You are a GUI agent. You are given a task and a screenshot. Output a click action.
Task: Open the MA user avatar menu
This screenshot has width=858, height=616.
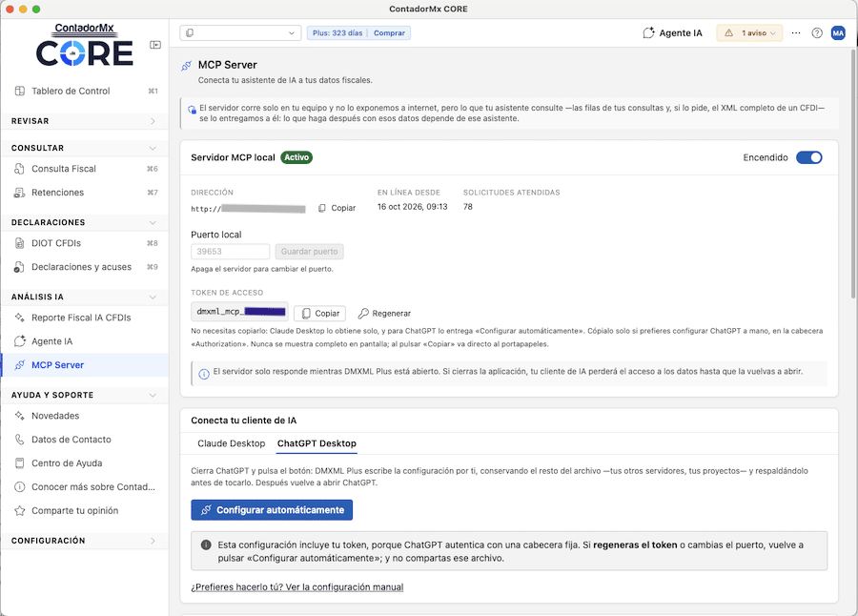click(838, 32)
